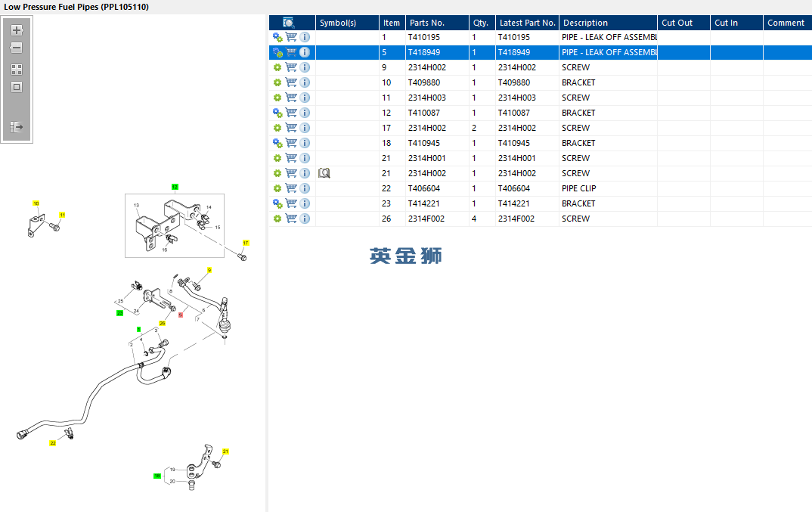Click the single square fit-view icon
Image resolution: width=812 pixels, height=512 pixels.
17,87
